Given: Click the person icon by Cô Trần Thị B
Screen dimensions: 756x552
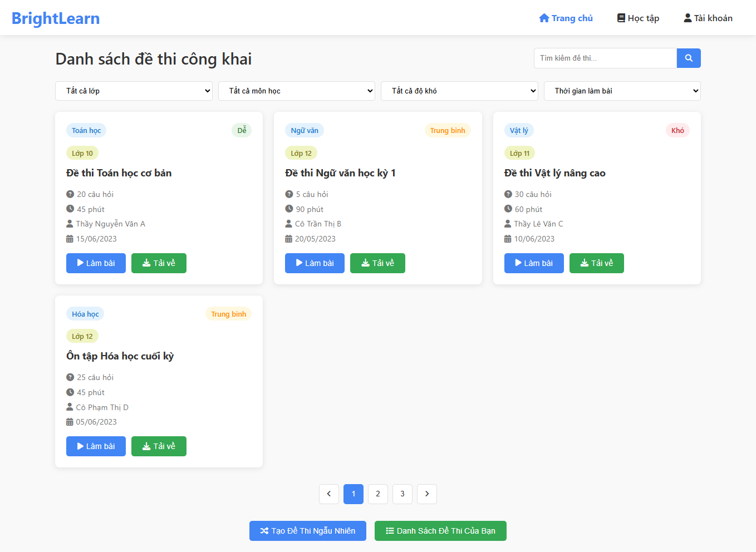Looking at the screenshot, I should click(288, 224).
